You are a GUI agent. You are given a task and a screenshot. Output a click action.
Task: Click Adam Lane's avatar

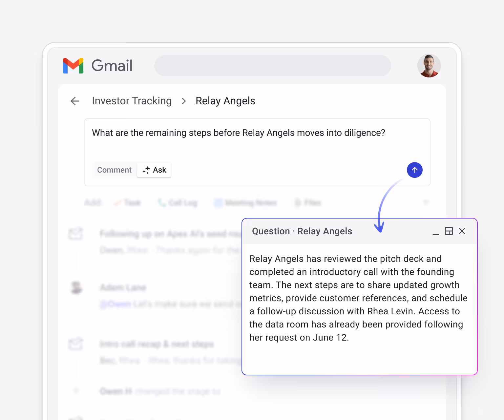(76, 288)
